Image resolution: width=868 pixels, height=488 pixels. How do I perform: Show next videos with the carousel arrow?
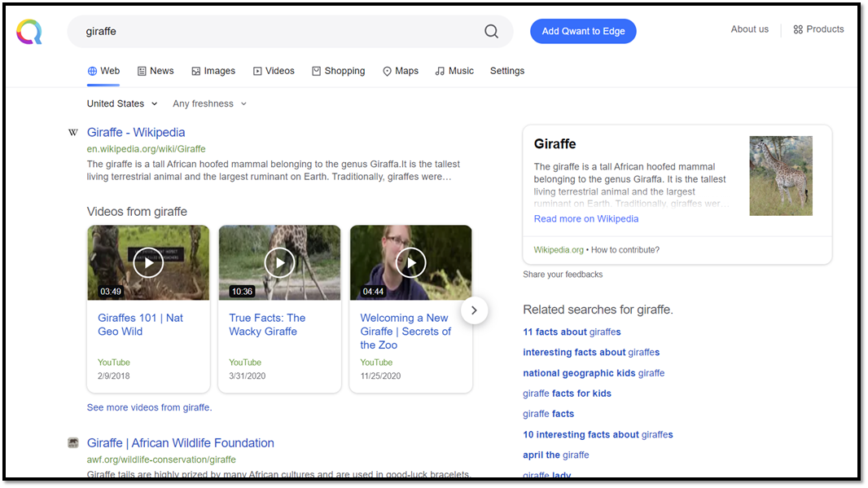click(x=474, y=310)
